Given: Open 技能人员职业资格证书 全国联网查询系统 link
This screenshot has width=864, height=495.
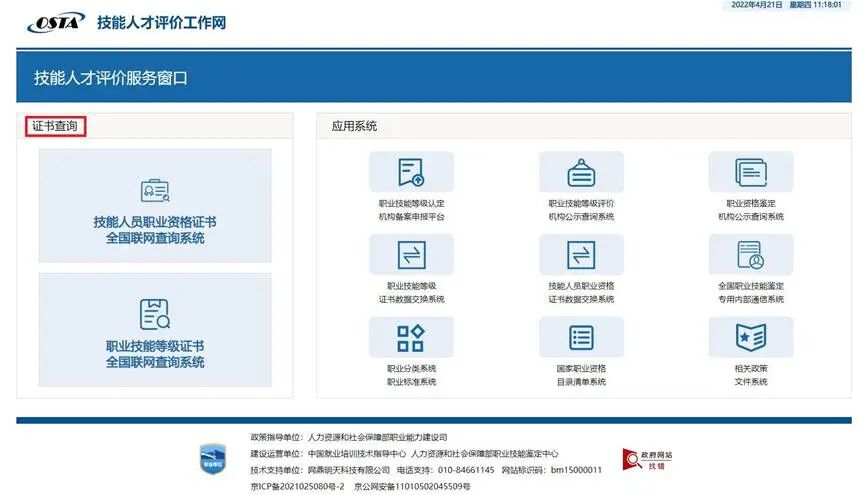Looking at the screenshot, I should tap(155, 230).
